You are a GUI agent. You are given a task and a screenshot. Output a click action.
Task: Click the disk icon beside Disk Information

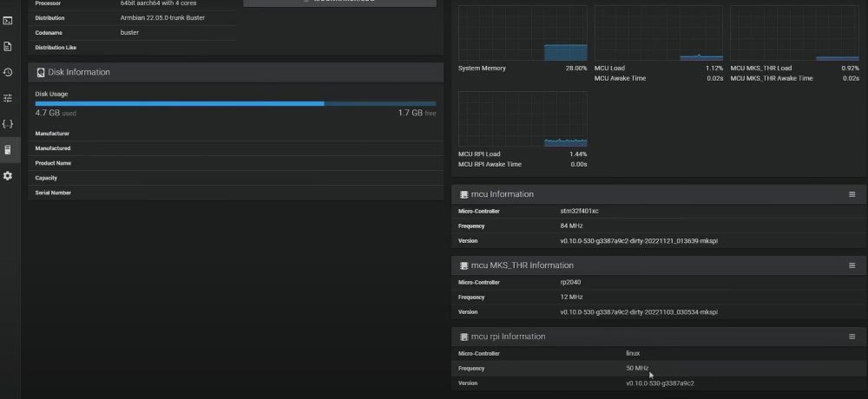pyautogui.click(x=41, y=73)
